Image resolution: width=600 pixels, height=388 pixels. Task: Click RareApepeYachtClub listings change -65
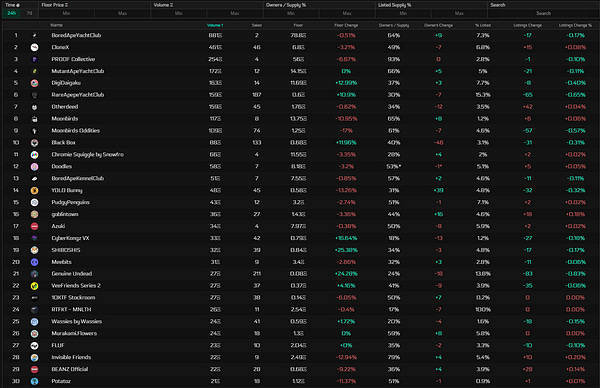click(527, 95)
